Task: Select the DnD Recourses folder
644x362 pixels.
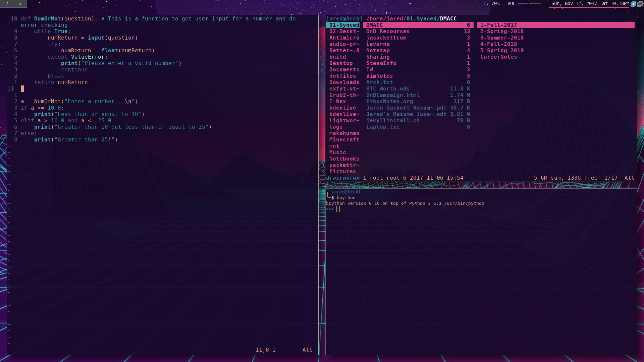Action: pos(388,32)
